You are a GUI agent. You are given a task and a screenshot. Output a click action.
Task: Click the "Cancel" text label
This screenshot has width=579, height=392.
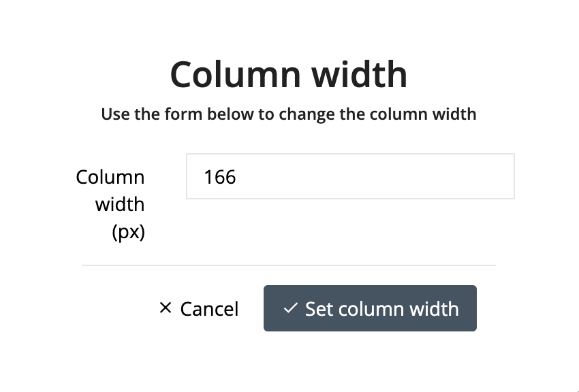[209, 309]
